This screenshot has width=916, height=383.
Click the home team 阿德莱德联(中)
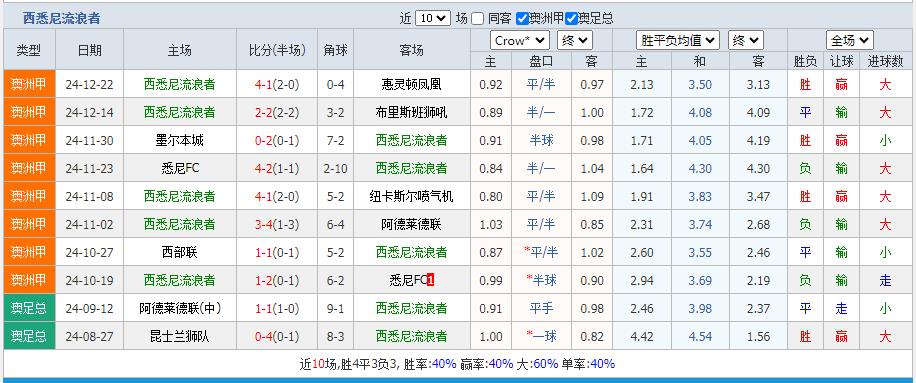[x=180, y=308]
